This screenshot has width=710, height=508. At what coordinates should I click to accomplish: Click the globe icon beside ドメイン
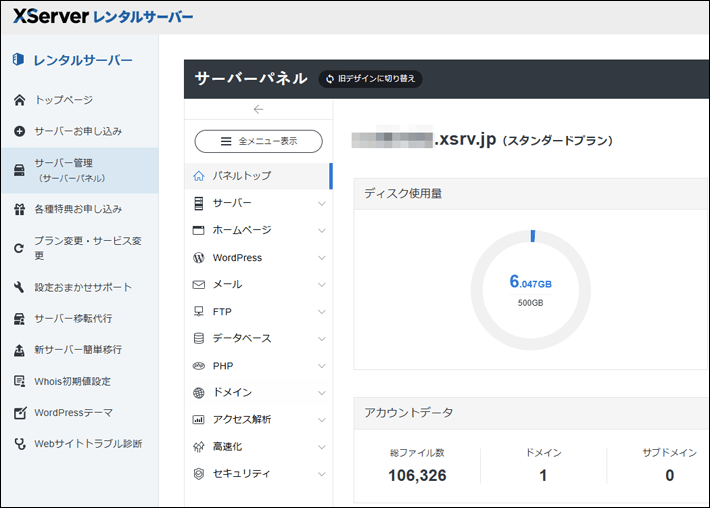coord(198,393)
